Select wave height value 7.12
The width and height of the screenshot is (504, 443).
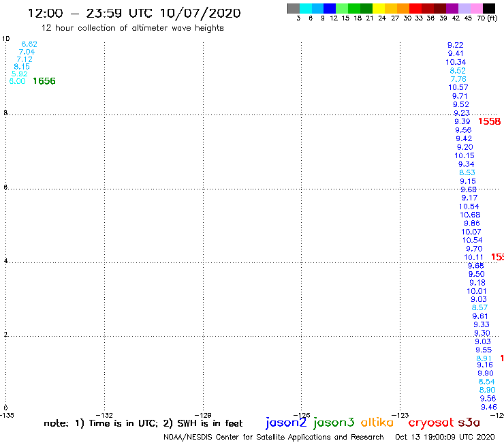tap(25, 59)
